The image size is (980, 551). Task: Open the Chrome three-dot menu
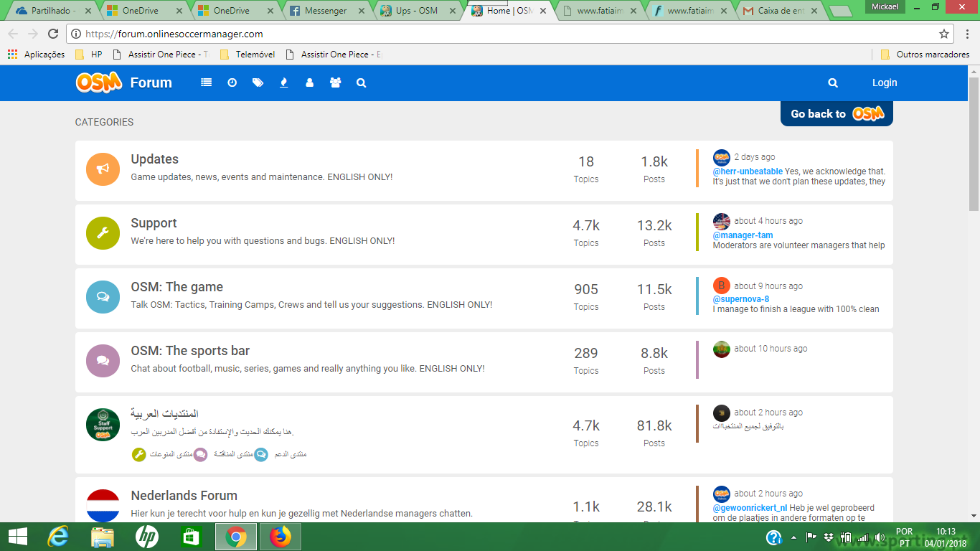coord(966,34)
